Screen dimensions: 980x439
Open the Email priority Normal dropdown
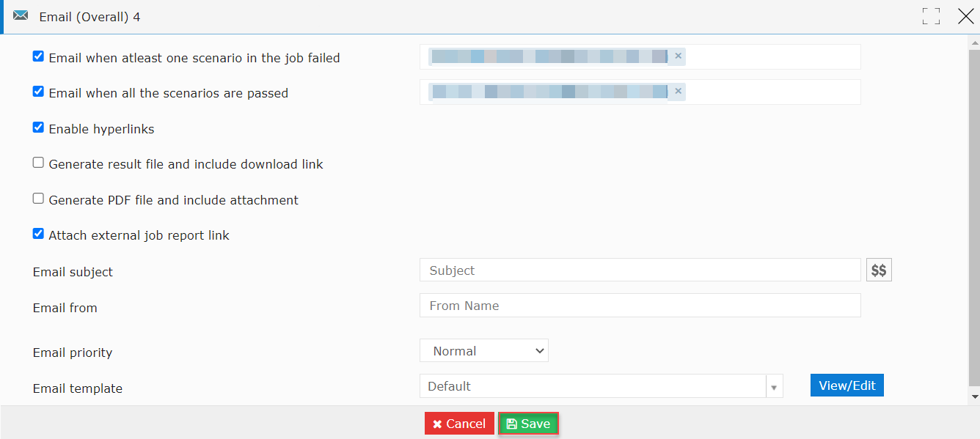(x=484, y=351)
